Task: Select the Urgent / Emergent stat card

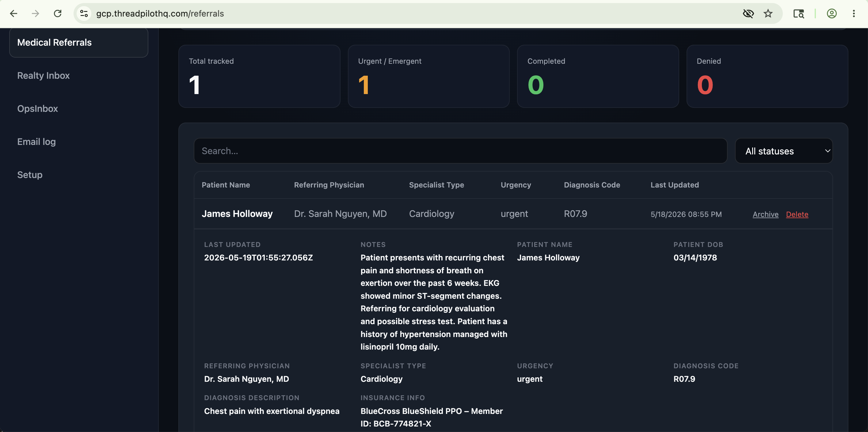Action: 428,76
